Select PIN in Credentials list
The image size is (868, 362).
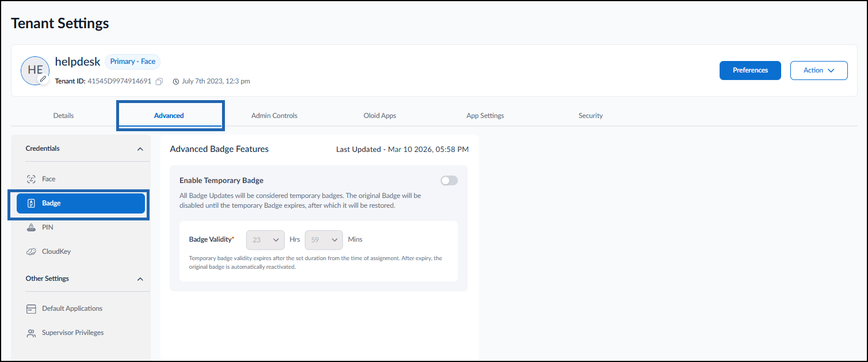pyautogui.click(x=81, y=227)
